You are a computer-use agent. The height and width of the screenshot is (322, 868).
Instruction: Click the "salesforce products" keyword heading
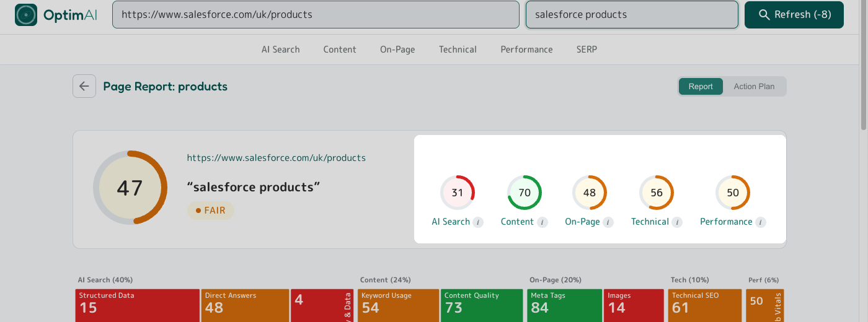point(254,187)
